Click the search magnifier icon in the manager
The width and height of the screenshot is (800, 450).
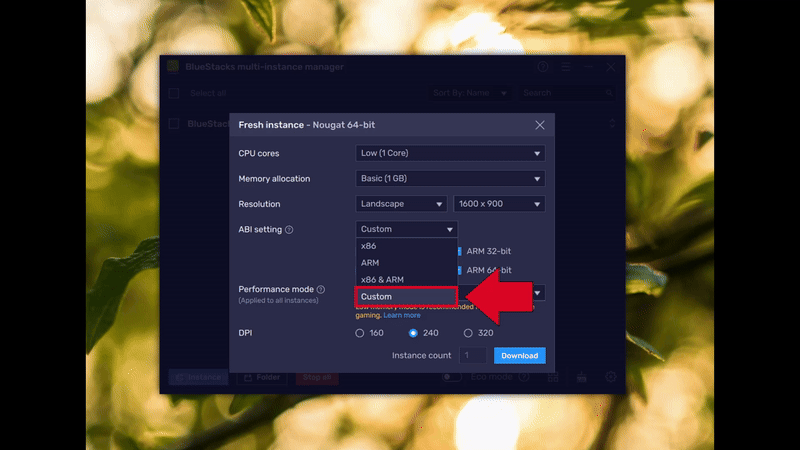[x=609, y=93]
